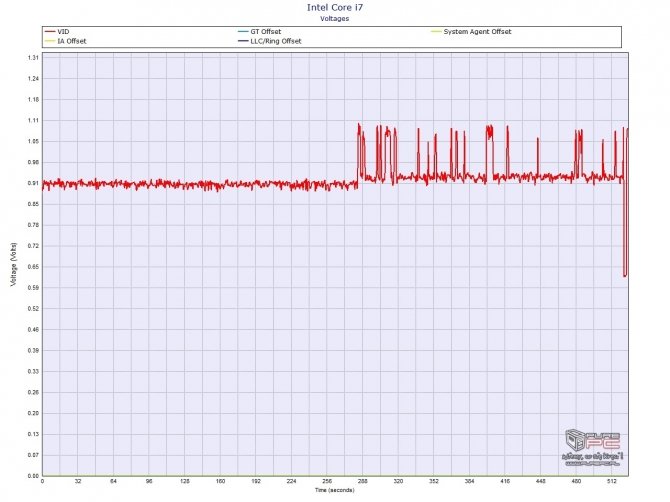670x502 pixels.
Task: Click the 0.00 value on voltage axis
Action: coord(33,476)
